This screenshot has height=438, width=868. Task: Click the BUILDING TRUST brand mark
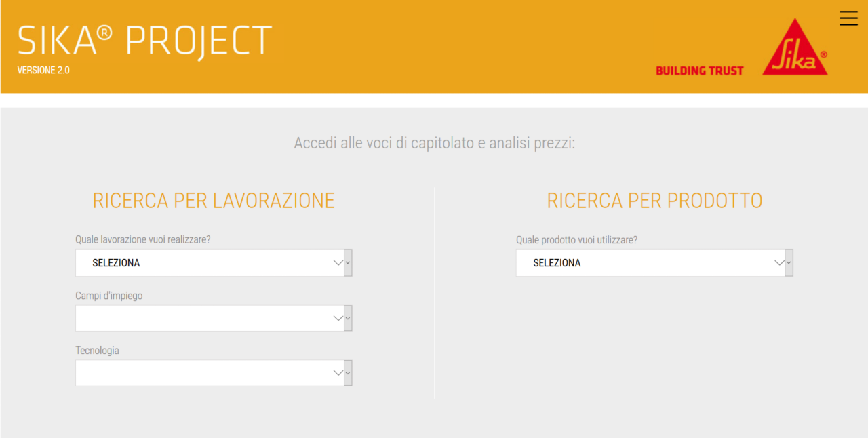pos(699,70)
